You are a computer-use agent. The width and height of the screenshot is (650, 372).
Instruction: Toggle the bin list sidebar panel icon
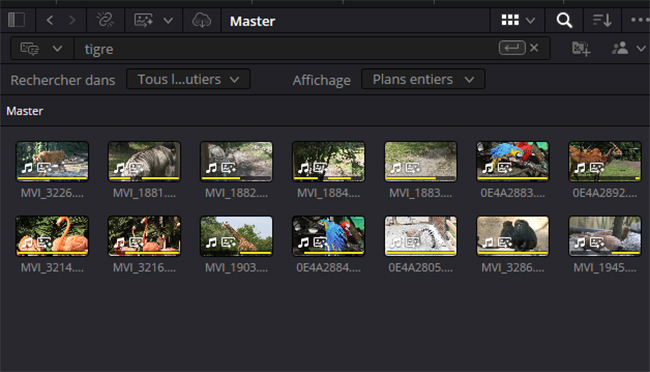17,20
